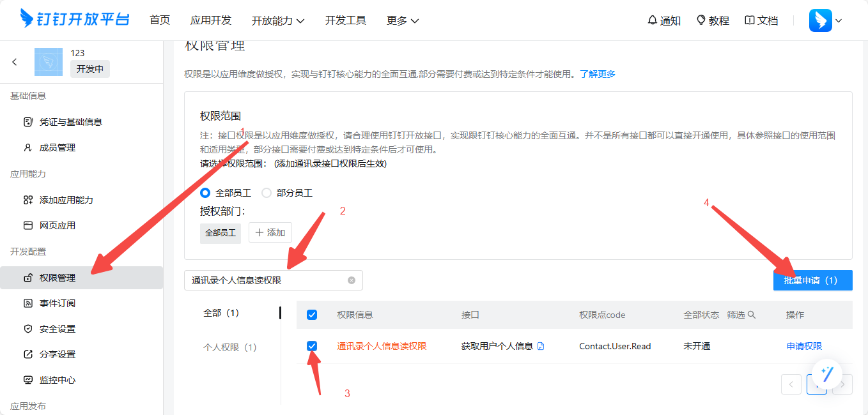The image size is (868, 415).
Task: Toggle the select-all checkbox in table header
Action: pos(312,315)
